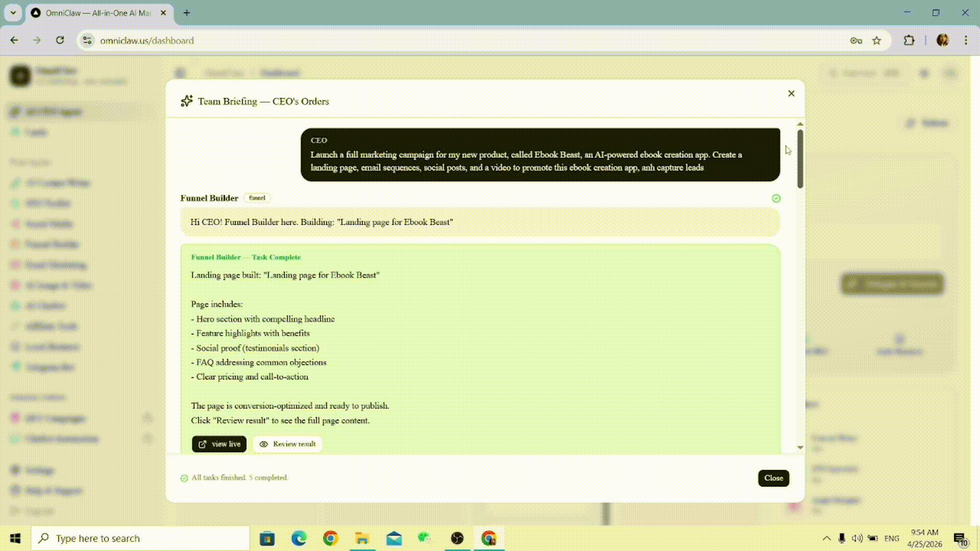Open the Chrome profile avatar
Image resolution: width=980 pixels, height=551 pixels.
click(943, 40)
